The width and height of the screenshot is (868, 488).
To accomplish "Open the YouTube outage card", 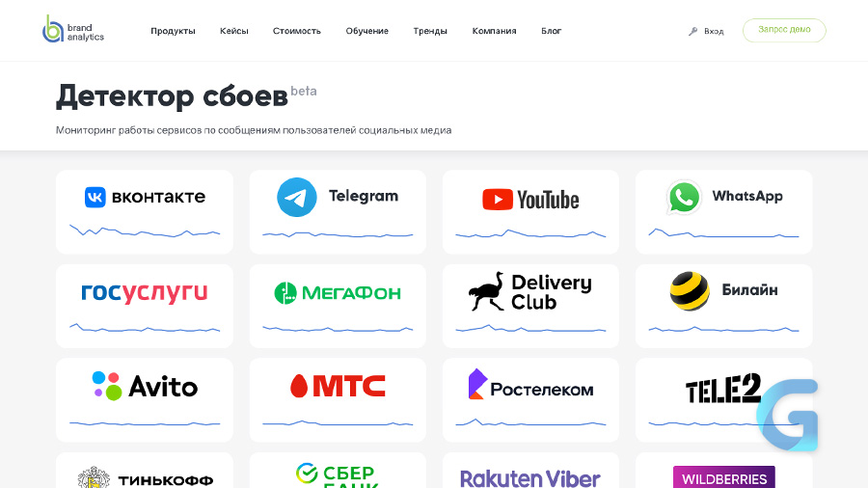I will click(530, 212).
